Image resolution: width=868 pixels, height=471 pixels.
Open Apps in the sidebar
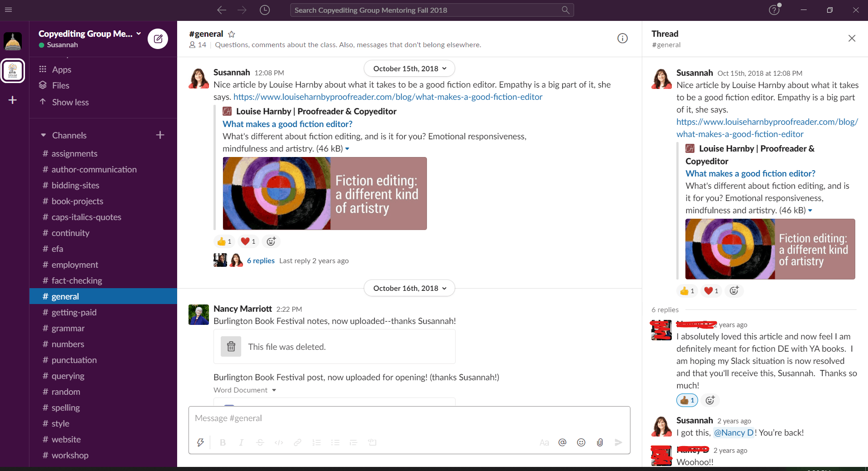[x=61, y=69]
